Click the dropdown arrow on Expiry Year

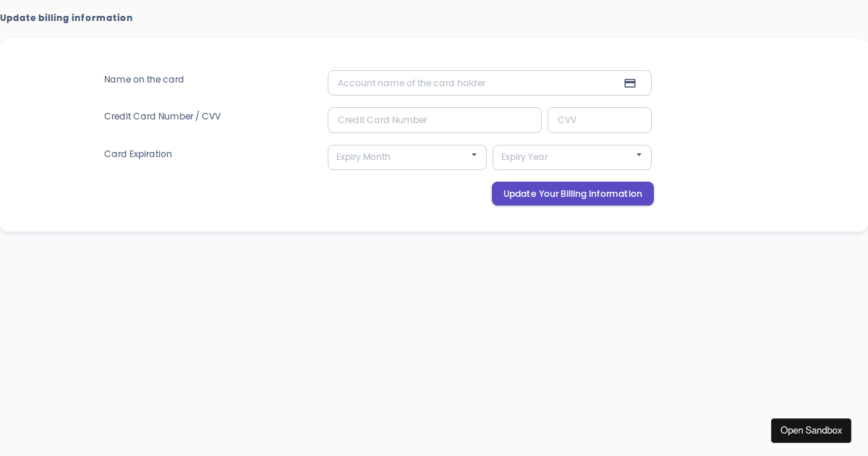639,156
